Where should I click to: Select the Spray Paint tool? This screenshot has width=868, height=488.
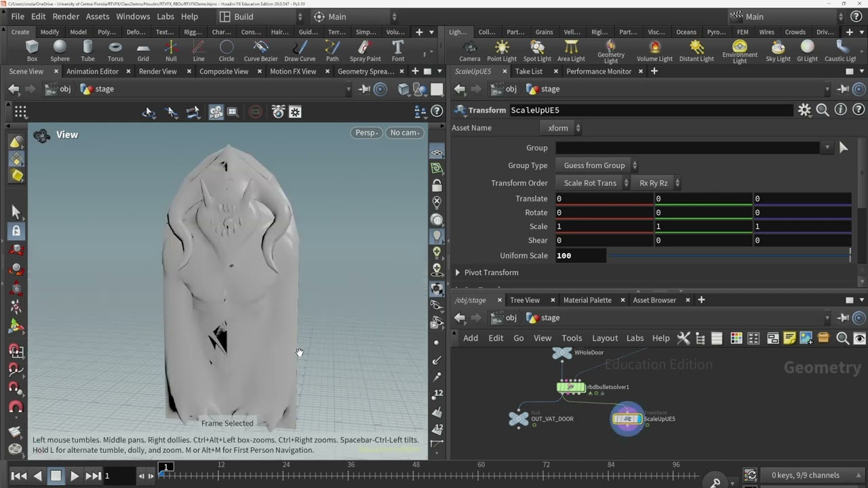point(365,50)
